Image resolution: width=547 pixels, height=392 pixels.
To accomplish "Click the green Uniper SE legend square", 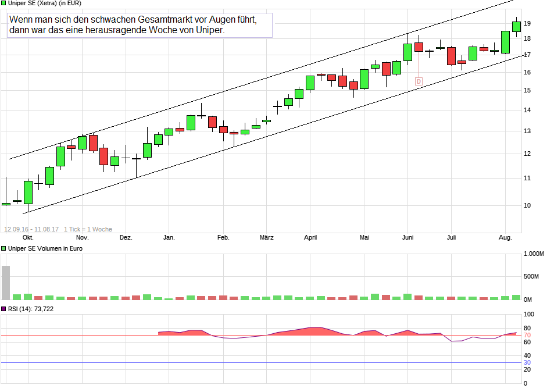I will [x=3, y=3].
